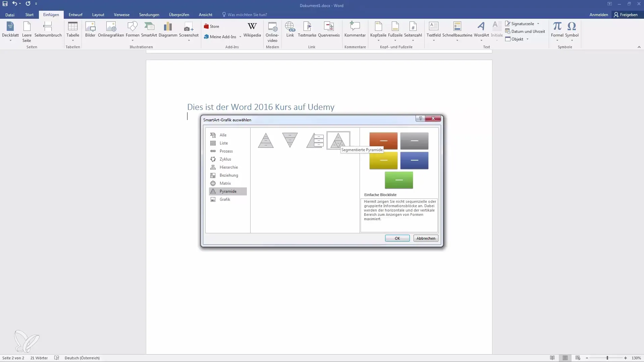
Task: Switch to the Entwurf tab
Action: 75,15
